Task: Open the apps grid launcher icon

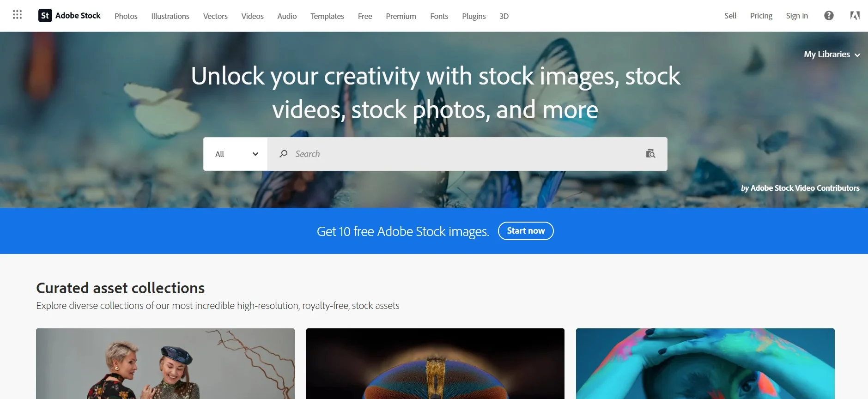Action: click(17, 15)
